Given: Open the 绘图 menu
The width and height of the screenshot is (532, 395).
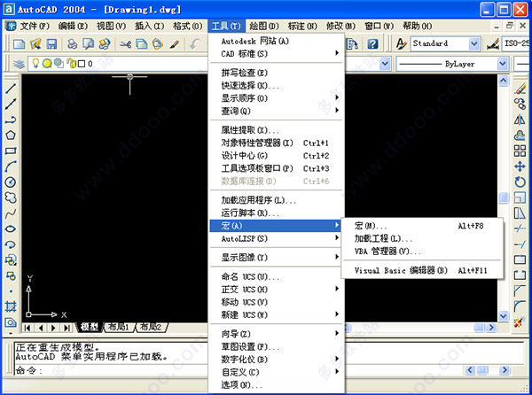Looking at the screenshot, I should click(x=264, y=26).
